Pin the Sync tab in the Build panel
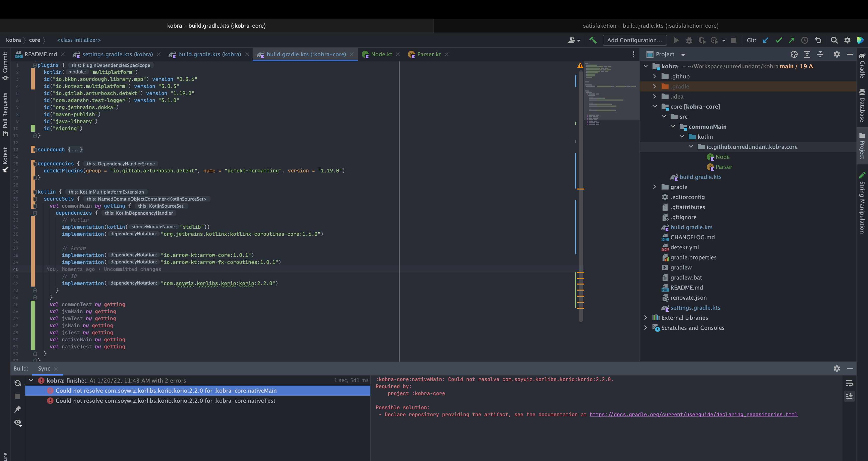This screenshot has width=868, height=461. [x=18, y=409]
